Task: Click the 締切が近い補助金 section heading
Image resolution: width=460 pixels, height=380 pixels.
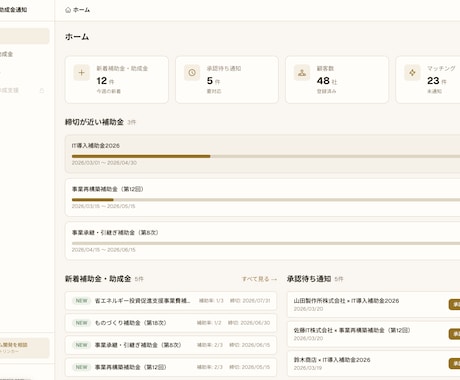Action: pyautogui.click(x=94, y=122)
